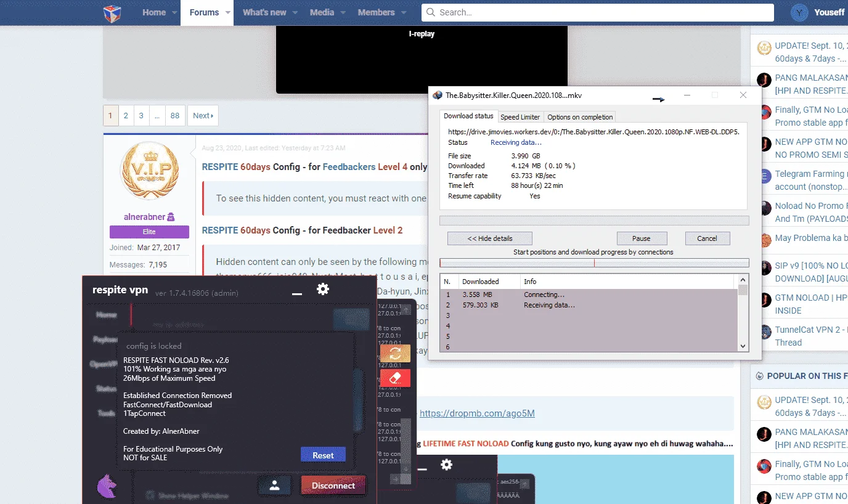The height and width of the screenshot is (504, 848).
Task: Click the connections progress bar with red markers
Action: click(594, 262)
